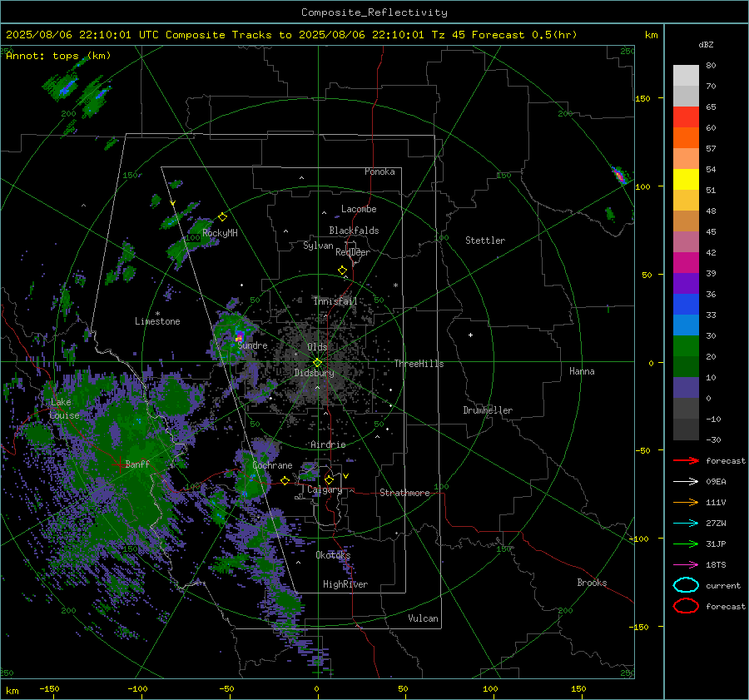Click the Hanna town label
Viewport: 749px width, 700px height.
point(582,371)
